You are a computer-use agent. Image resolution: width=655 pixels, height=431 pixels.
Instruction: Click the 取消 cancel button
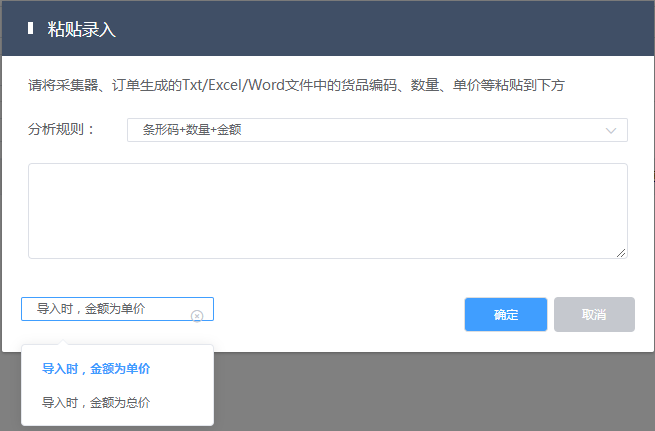coord(594,314)
